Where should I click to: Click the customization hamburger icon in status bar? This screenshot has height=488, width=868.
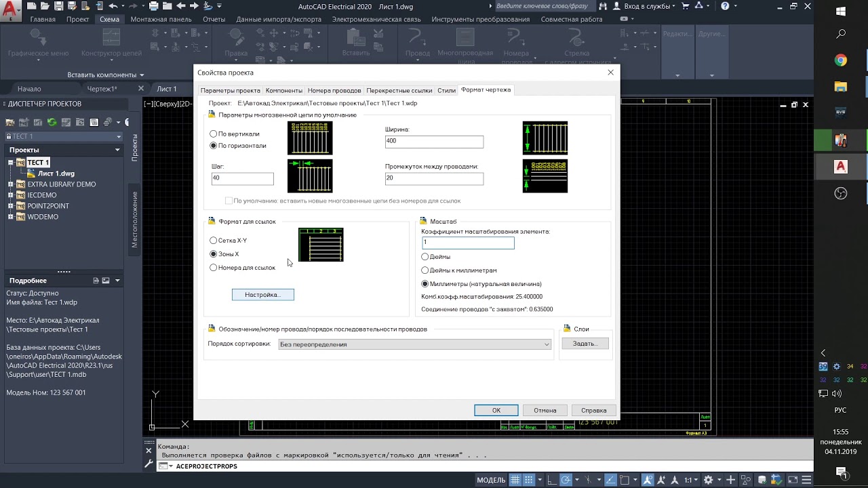[x=805, y=480]
